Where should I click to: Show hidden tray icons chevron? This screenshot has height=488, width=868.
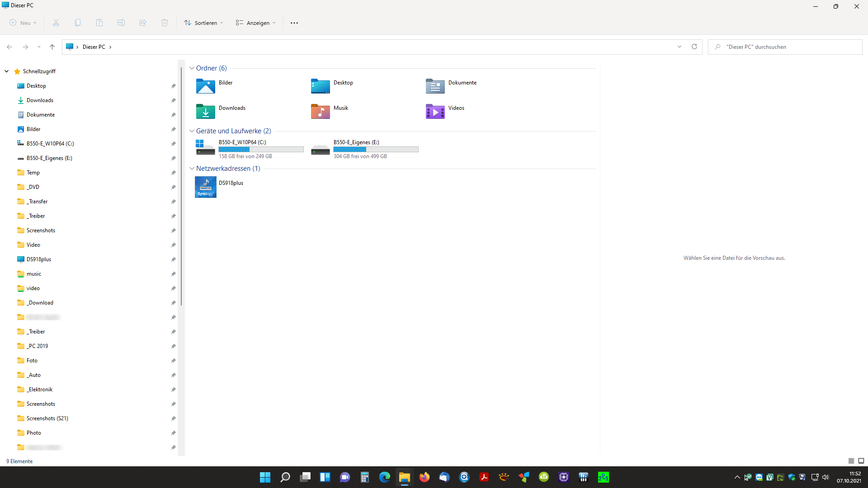(x=737, y=477)
